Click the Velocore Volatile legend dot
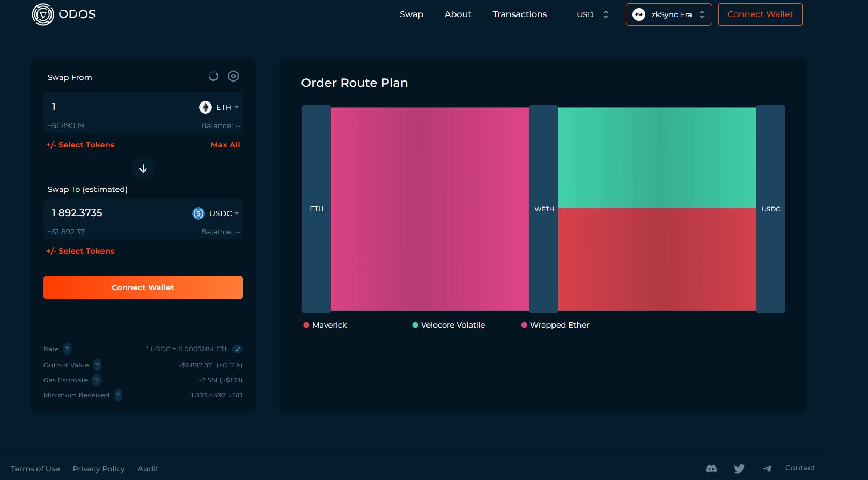 (415, 325)
